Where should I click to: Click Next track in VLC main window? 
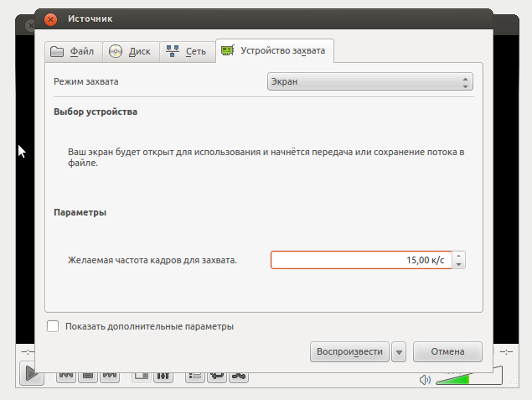tap(110, 377)
